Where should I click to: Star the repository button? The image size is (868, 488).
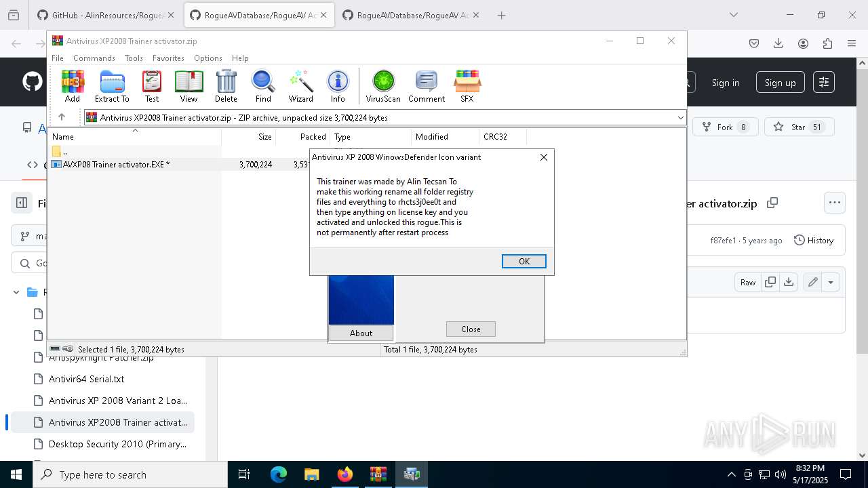tap(800, 127)
